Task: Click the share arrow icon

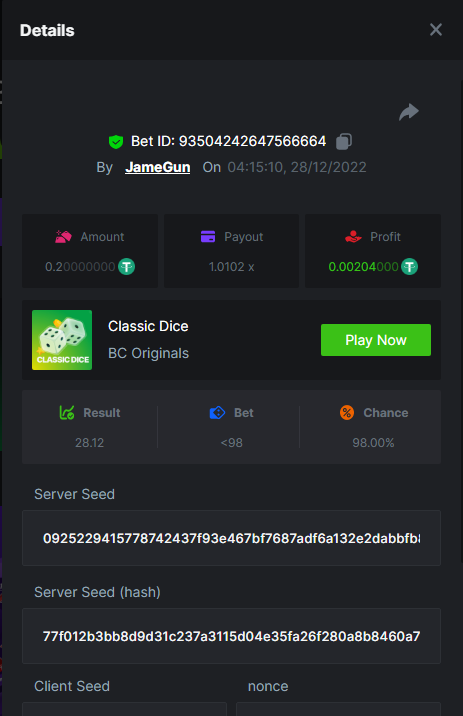Action: [409, 112]
